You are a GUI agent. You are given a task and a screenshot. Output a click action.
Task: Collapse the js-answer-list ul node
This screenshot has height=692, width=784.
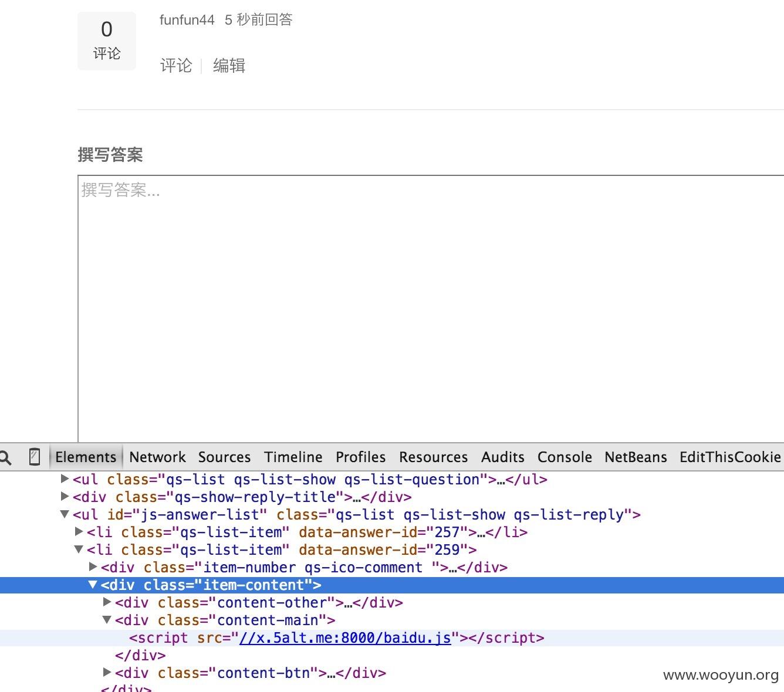point(65,514)
